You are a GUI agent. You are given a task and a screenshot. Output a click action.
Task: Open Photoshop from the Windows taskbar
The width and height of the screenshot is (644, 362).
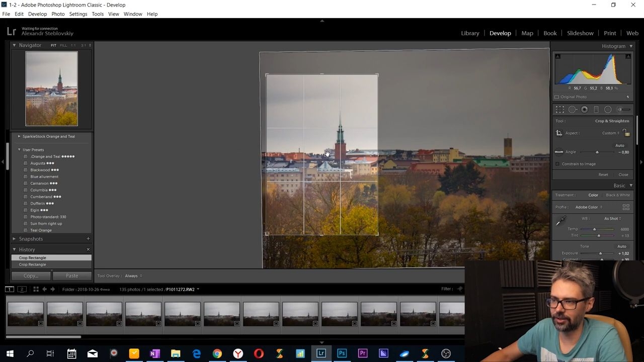click(342, 353)
